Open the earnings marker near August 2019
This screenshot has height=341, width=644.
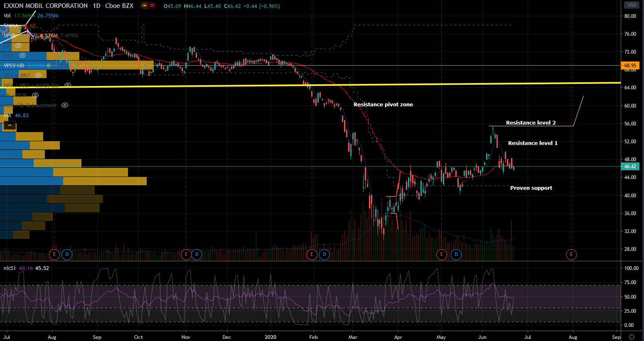tap(54, 254)
